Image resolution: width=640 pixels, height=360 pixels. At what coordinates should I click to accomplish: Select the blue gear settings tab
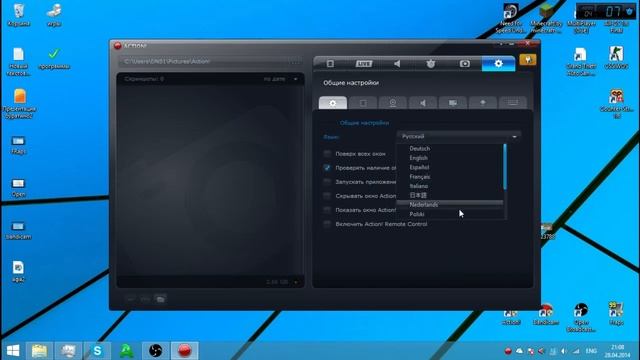coord(498,64)
